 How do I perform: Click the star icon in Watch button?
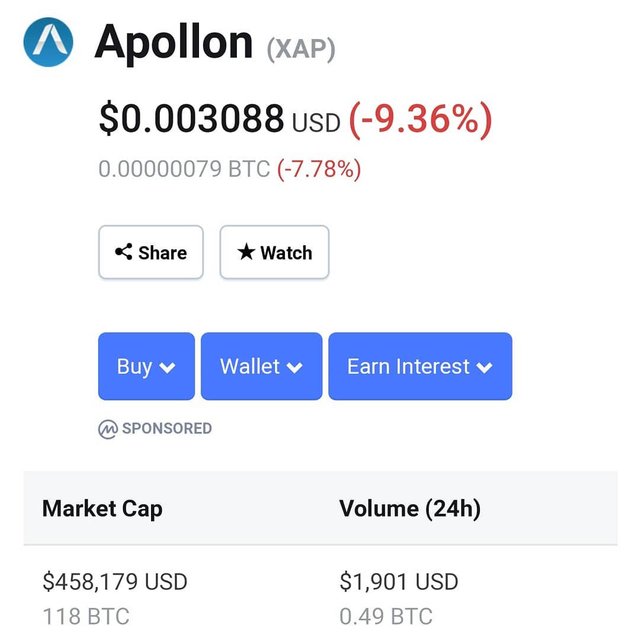coord(246,252)
